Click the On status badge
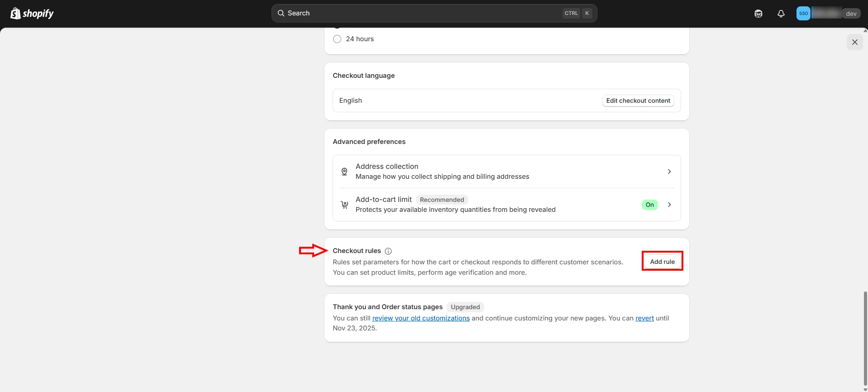Viewport: 868px width, 392px height. 650,205
